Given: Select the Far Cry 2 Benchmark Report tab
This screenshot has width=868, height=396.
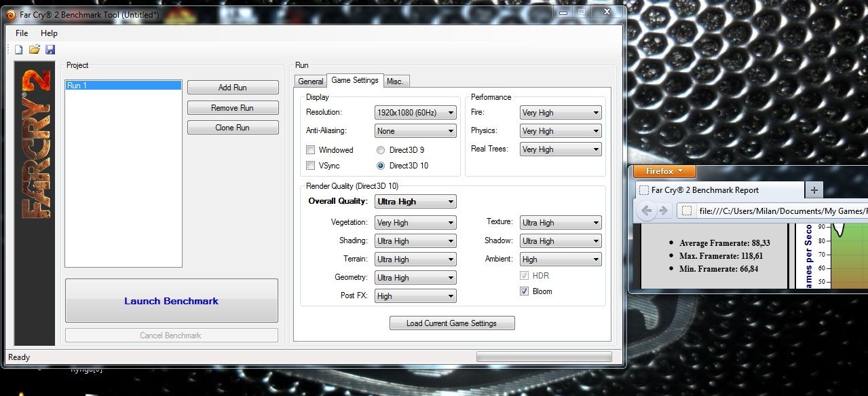Looking at the screenshot, I should [x=721, y=190].
